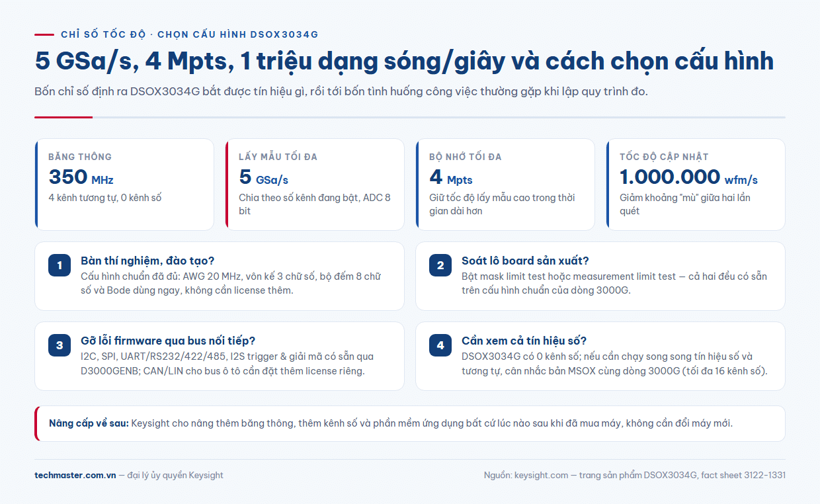Click the 1.000.000 wfm/s value

pos(688,177)
